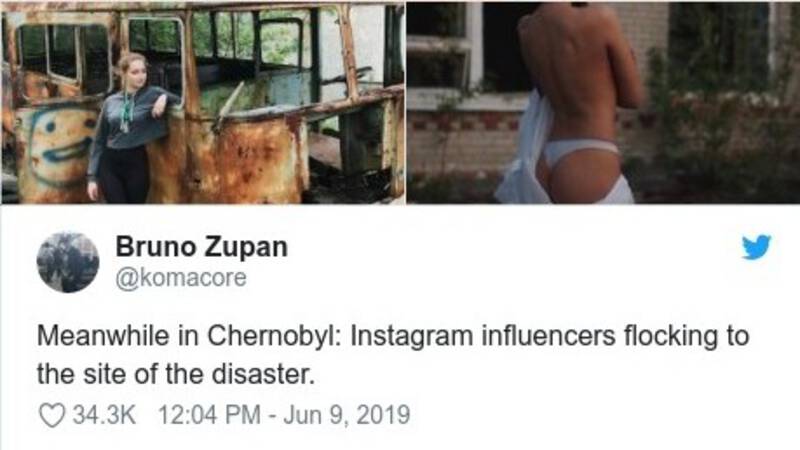Open the Bruno Zupan display name
Image resolution: width=800 pixels, height=450 pixels.
coord(202,247)
